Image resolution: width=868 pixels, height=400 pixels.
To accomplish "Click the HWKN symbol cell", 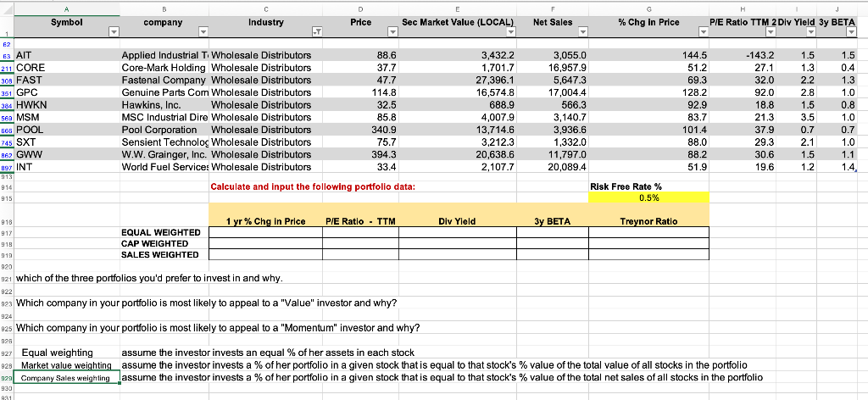I will pos(67,104).
